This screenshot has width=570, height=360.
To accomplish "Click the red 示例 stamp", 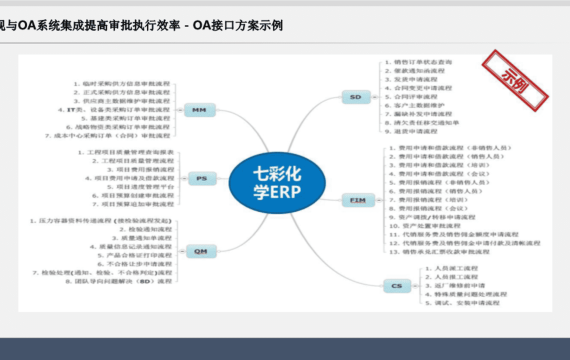I will [515, 81].
